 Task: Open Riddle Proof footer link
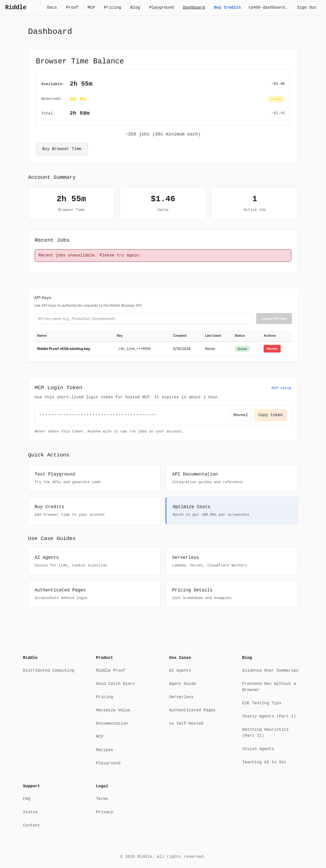point(111,671)
